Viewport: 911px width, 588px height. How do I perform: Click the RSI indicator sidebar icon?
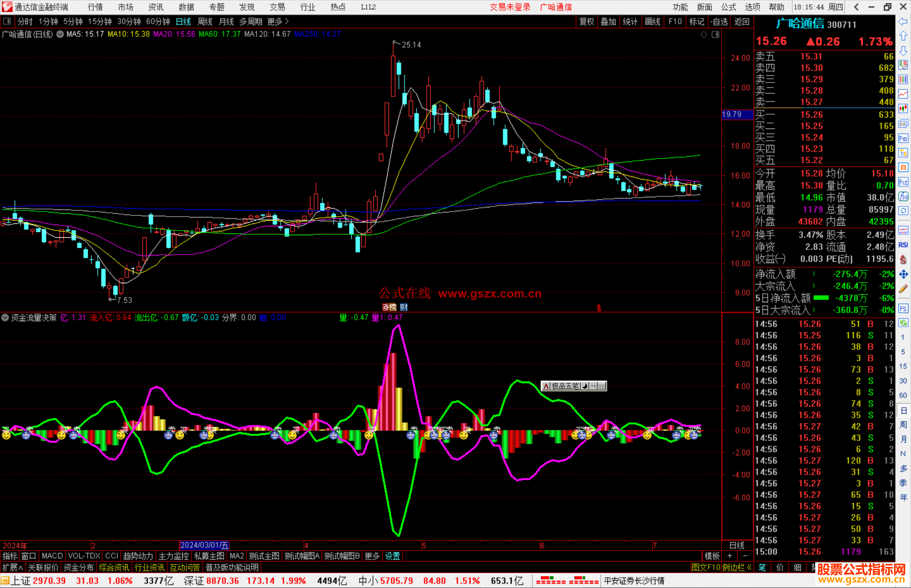903,245
